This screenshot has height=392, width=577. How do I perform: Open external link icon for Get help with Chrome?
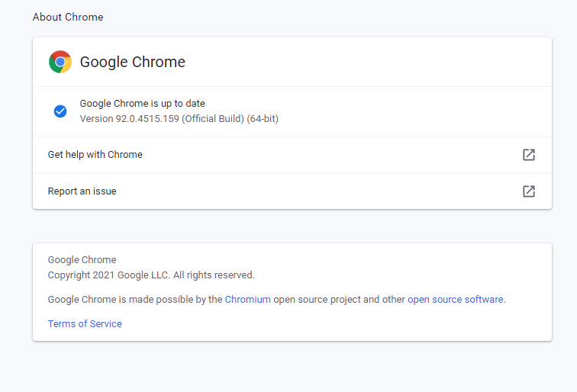529,155
